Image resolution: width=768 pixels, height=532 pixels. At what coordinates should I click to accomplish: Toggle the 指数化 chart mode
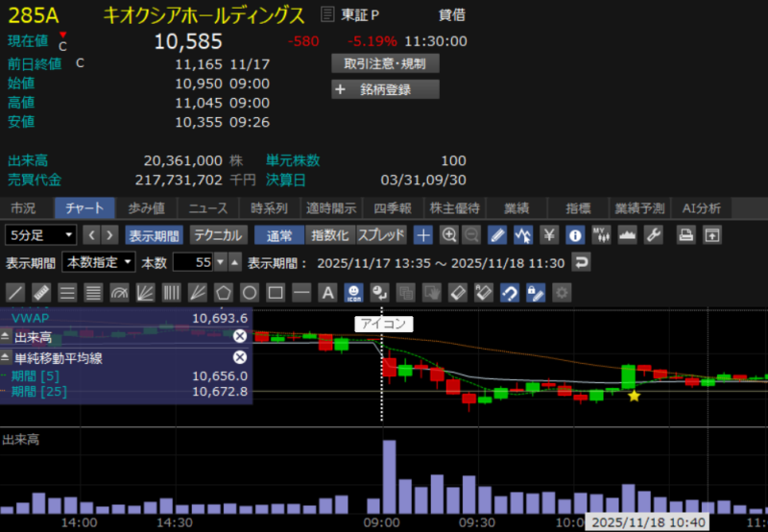(330, 235)
